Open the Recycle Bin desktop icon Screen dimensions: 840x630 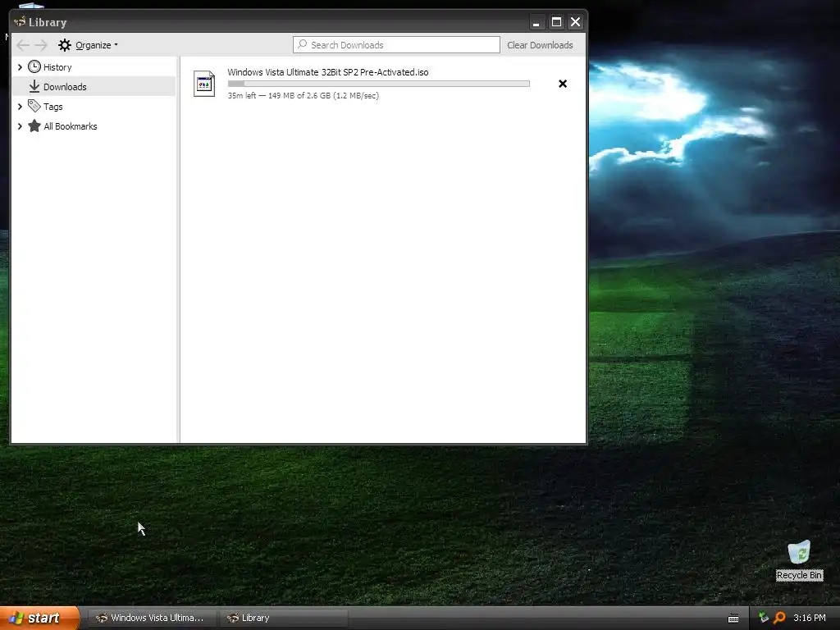coord(799,560)
